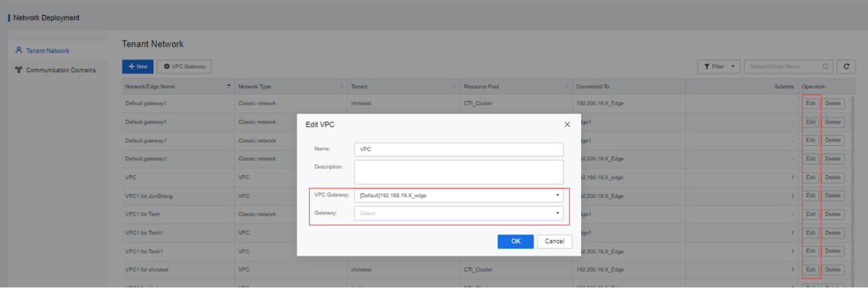The width and height of the screenshot is (868, 288).
Task: Cancel the Edit VPC dialog
Action: [554, 241]
